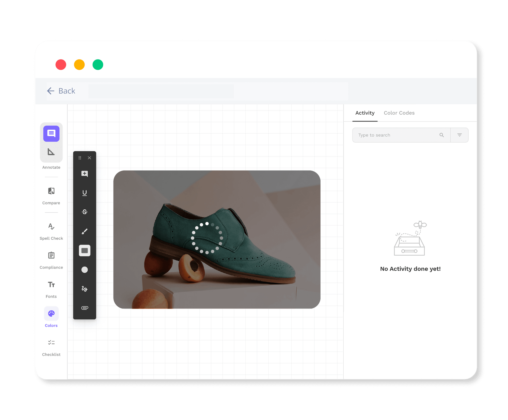Open the Fonts panel
The height and width of the screenshot is (420, 508).
[x=51, y=285]
